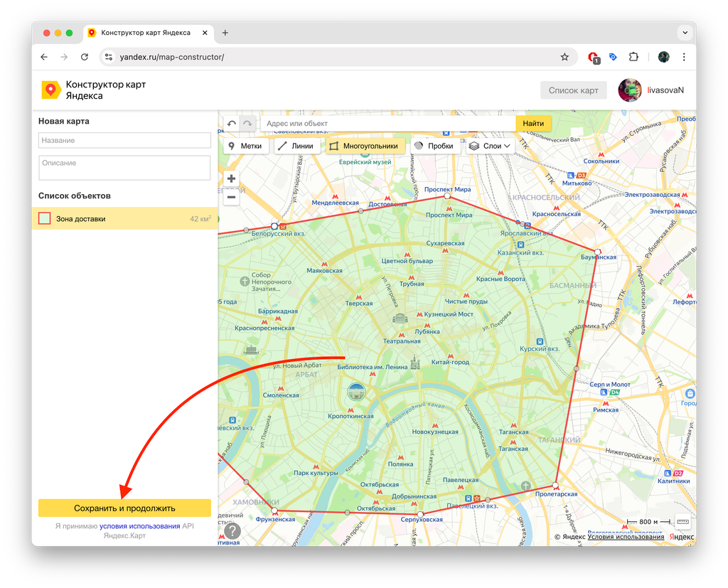Open browser extensions puzzle icon
Image resolution: width=728 pixels, height=588 pixels.
point(633,57)
